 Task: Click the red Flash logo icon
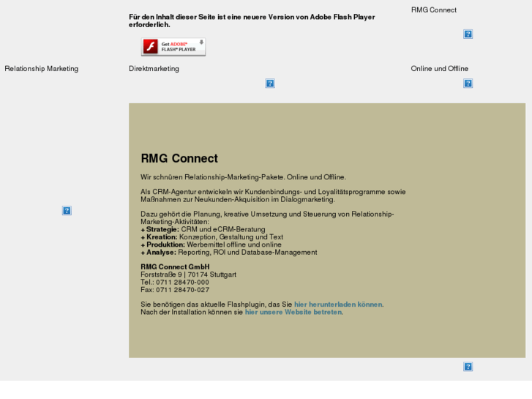coord(150,47)
